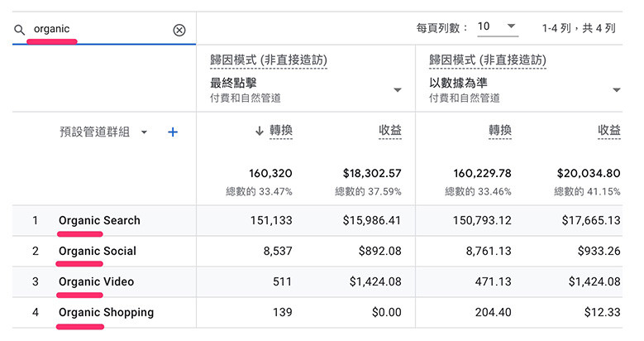Click the first 歸因模式 (非直接造訪) header
This screenshot has width=644, height=341.
269,60
